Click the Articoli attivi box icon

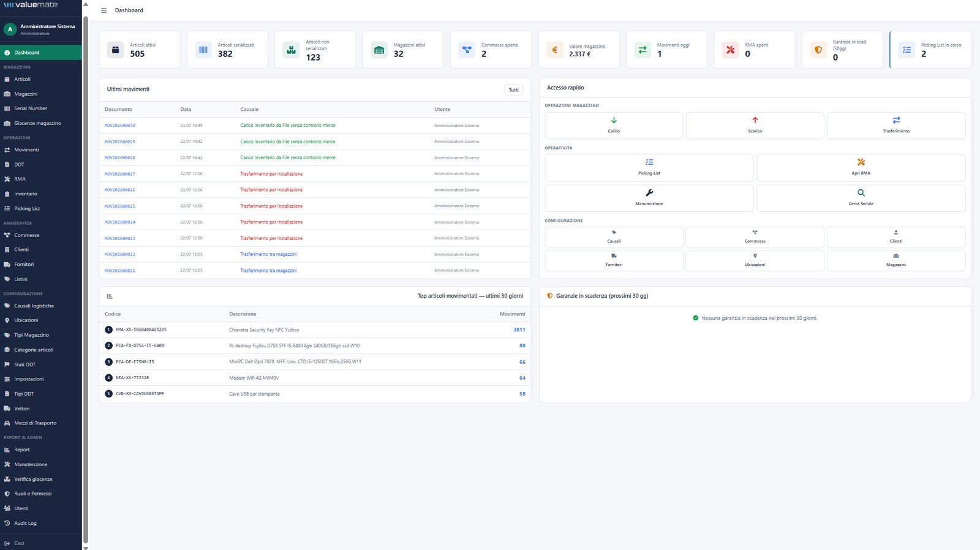[x=115, y=50]
